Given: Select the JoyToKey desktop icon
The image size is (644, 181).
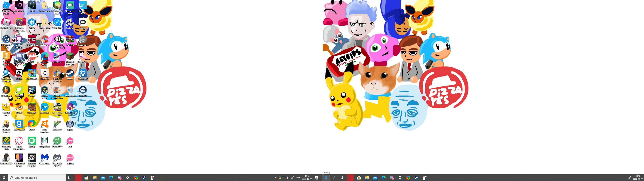Looking at the screenshot, I should pyautogui.click(x=70, y=23).
